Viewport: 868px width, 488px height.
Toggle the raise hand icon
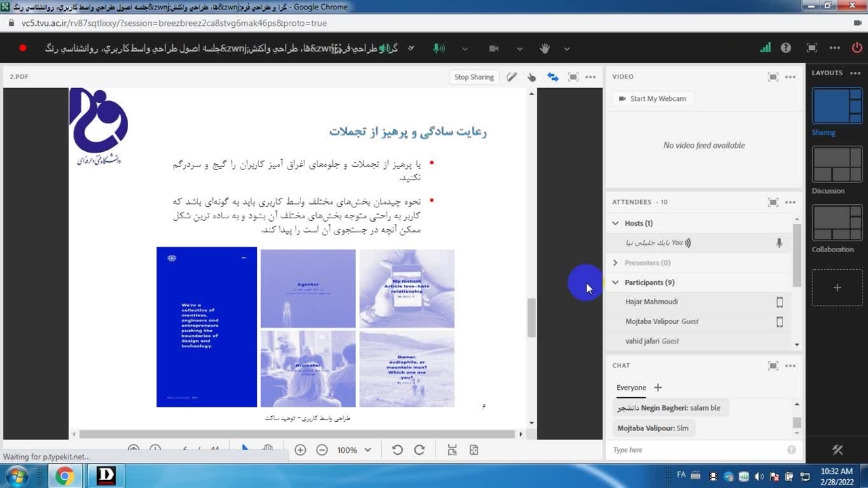tap(544, 48)
